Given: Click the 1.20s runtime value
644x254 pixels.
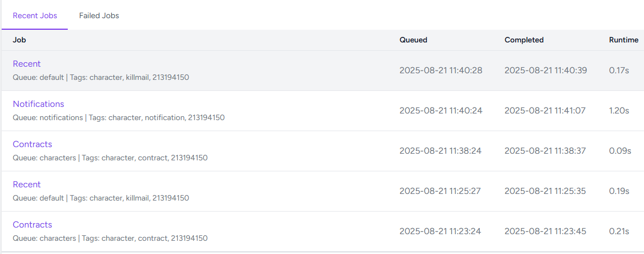Looking at the screenshot, I should [619, 111].
